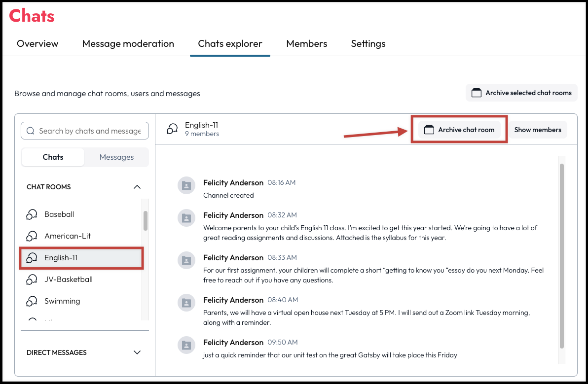The image size is (588, 384).
Task: Click the 08:16 AM timestamp
Action: 281,182
